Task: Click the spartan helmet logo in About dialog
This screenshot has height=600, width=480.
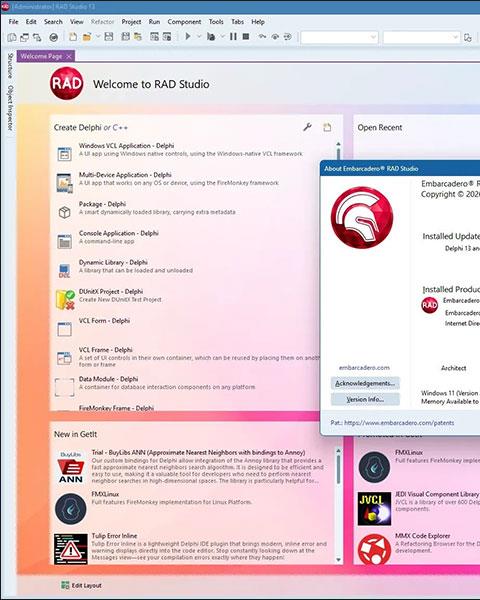Action: 362,217
